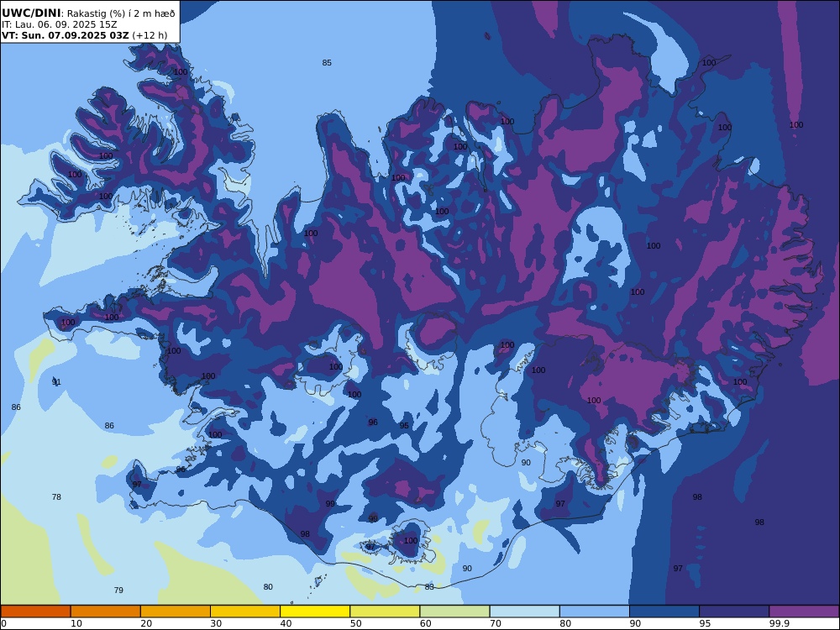The height and width of the screenshot is (630, 840).
Task: Click the legend scale label '30'
Action: [217, 623]
